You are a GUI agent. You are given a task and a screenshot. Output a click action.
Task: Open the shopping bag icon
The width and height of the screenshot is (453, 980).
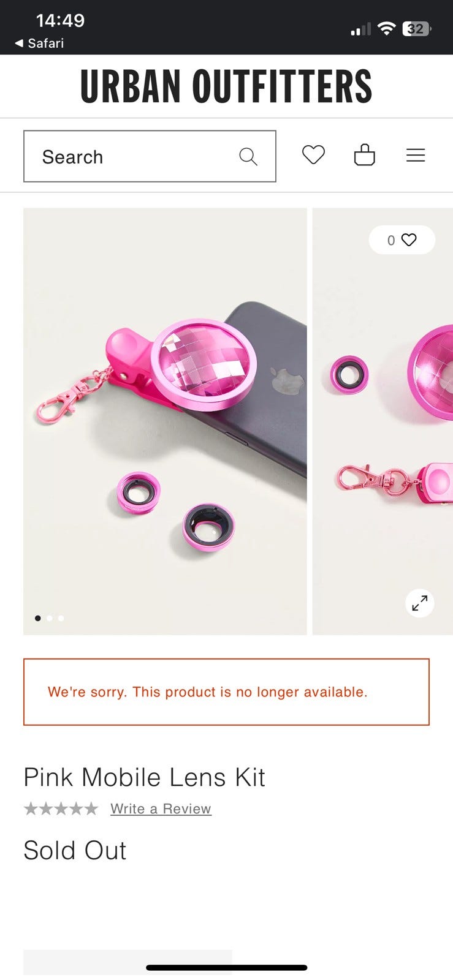(365, 155)
